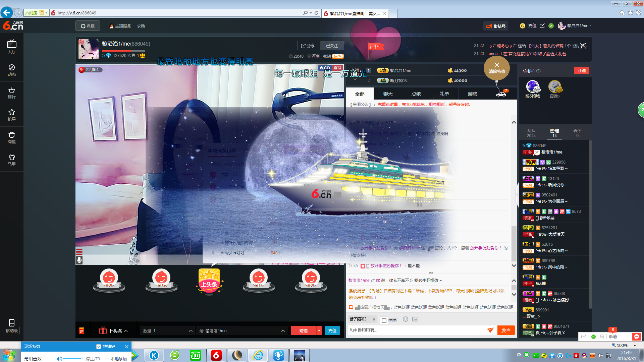The width and height of the screenshot is (644, 362).
Task: Click the chat message input field
Action: click(416, 330)
